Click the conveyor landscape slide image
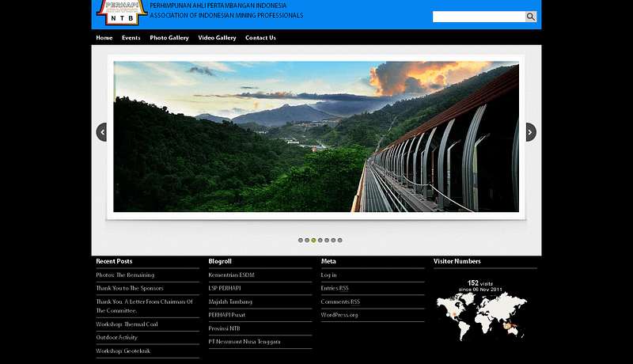The width and height of the screenshot is (633, 364). pos(316,136)
